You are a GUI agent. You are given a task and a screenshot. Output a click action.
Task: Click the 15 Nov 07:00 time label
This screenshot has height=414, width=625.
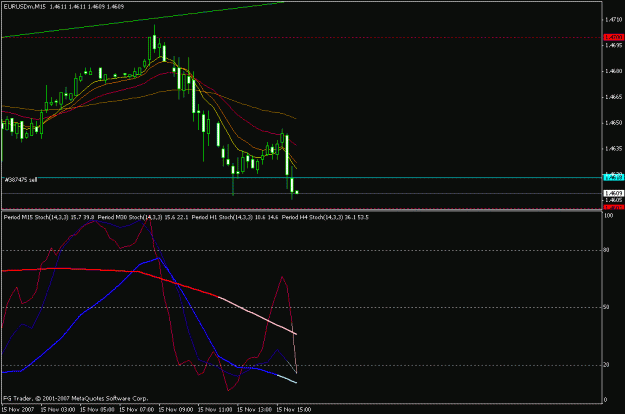(x=137, y=410)
